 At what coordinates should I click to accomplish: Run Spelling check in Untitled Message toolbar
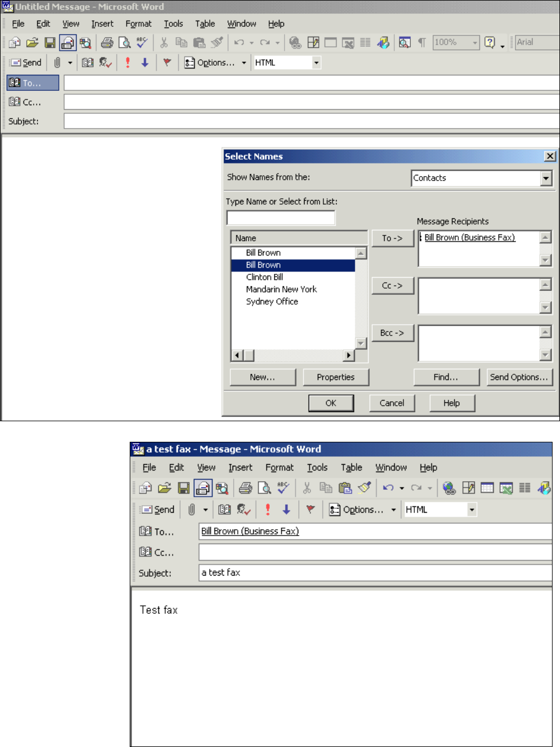tap(142, 42)
